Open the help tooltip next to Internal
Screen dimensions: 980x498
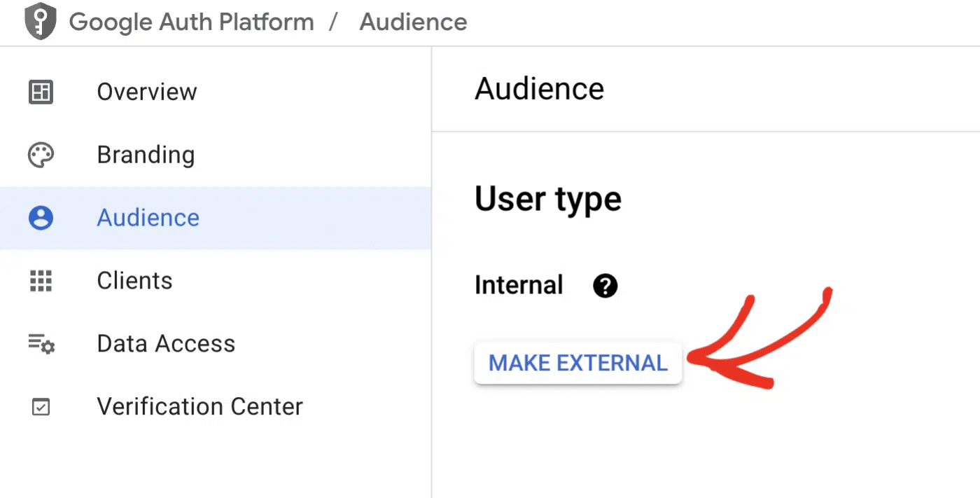pyautogui.click(x=605, y=286)
